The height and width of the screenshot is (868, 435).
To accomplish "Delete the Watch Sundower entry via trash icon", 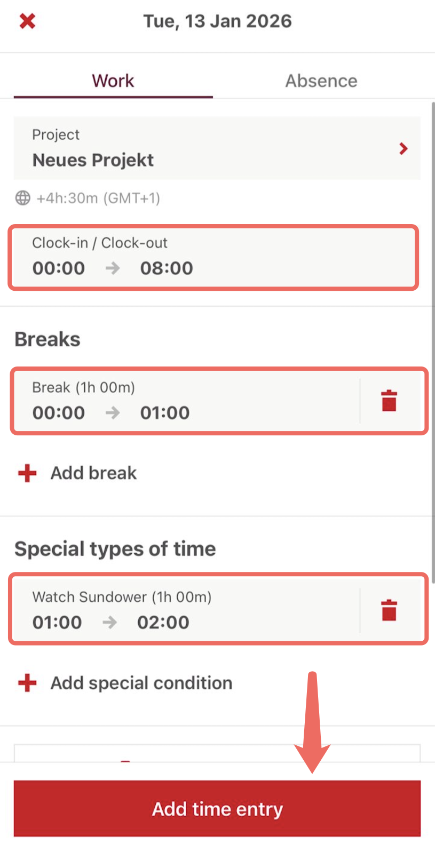I will point(389,610).
